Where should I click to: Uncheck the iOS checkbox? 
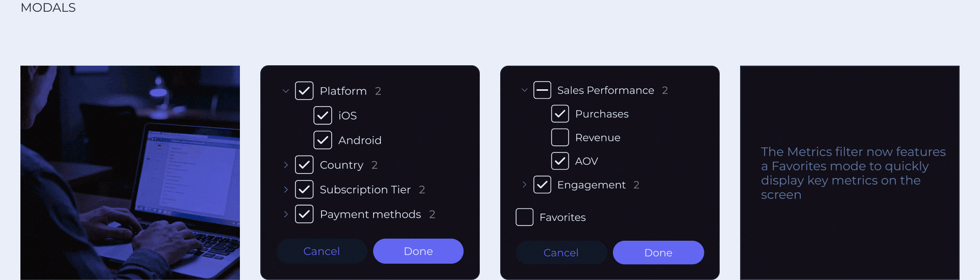pos(323,115)
